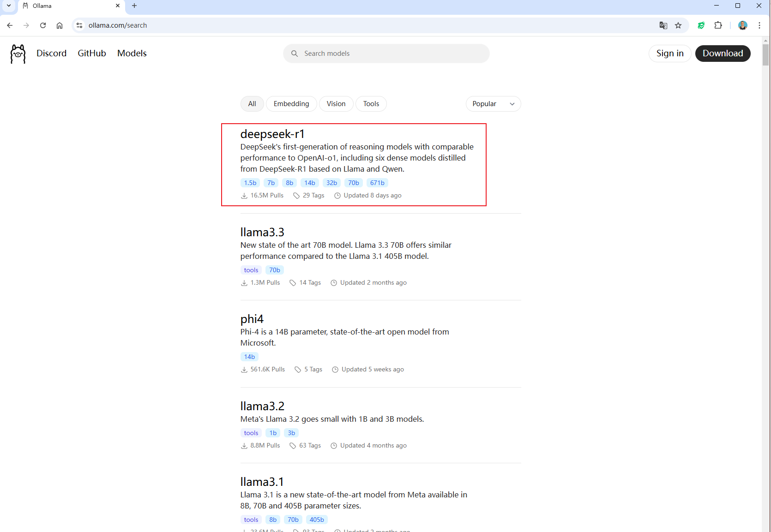This screenshot has height=532, width=771.
Task: Open the Chrome profile avatar
Action: coord(742,25)
